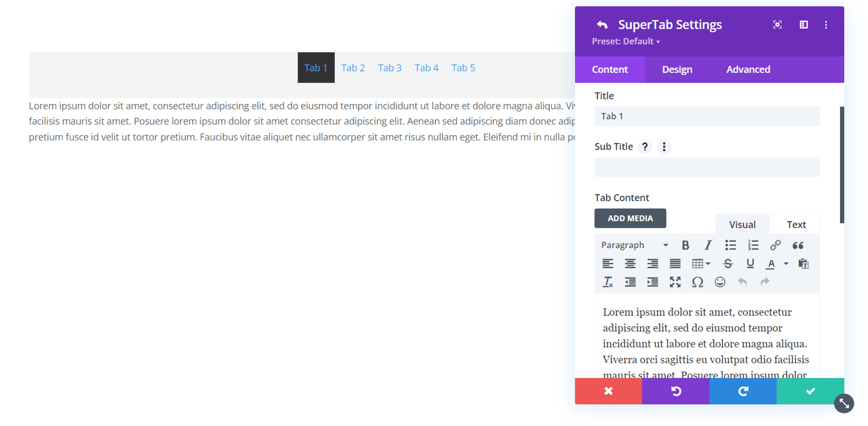The width and height of the screenshot is (868, 426).
Task: Toggle strikethrough formatting
Action: pyautogui.click(x=728, y=263)
